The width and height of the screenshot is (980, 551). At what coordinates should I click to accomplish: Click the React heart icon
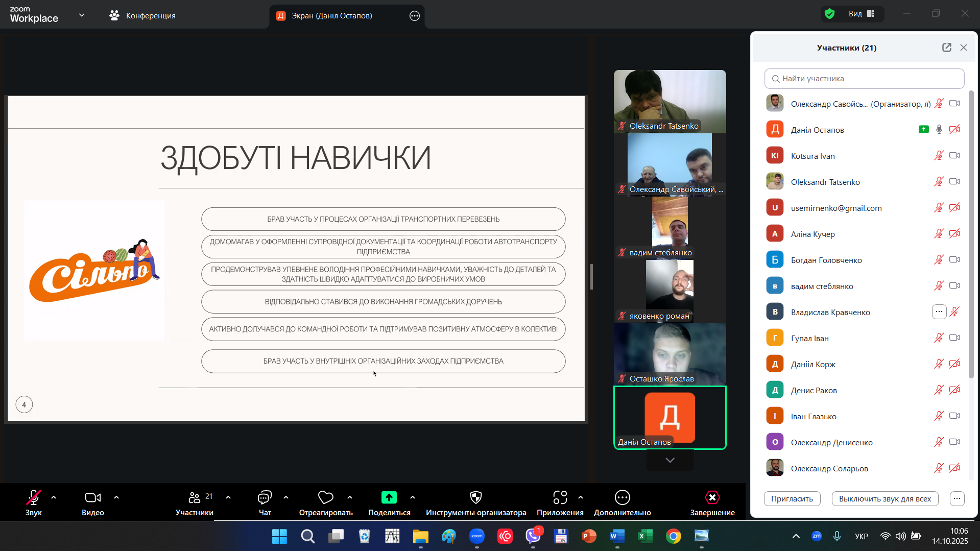tap(325, 497)
